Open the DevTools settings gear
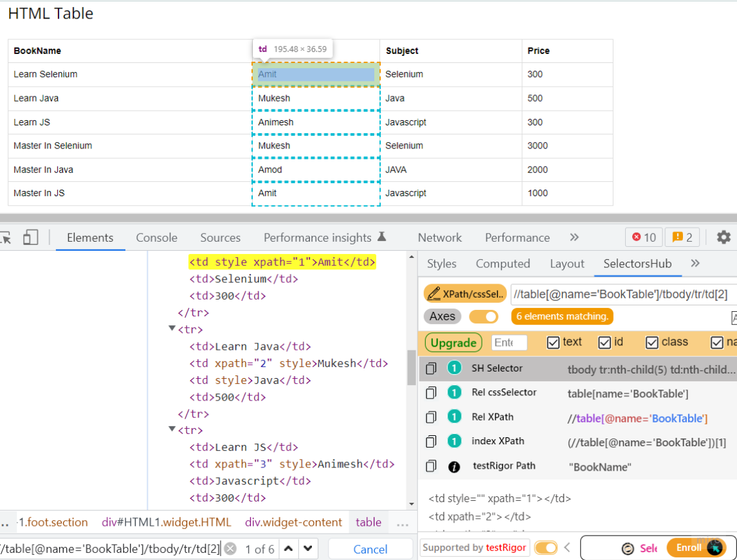Image resolution: width=737 pixels, height=560 pixels. [723, 237]
